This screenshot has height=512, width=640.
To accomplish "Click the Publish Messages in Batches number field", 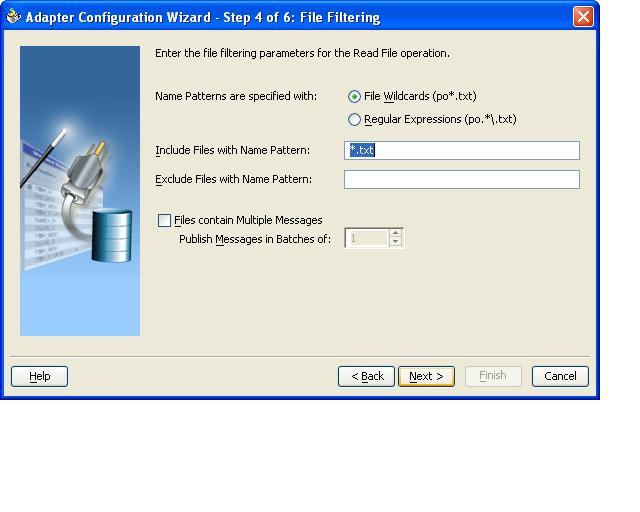I will [x=366, y=239].
